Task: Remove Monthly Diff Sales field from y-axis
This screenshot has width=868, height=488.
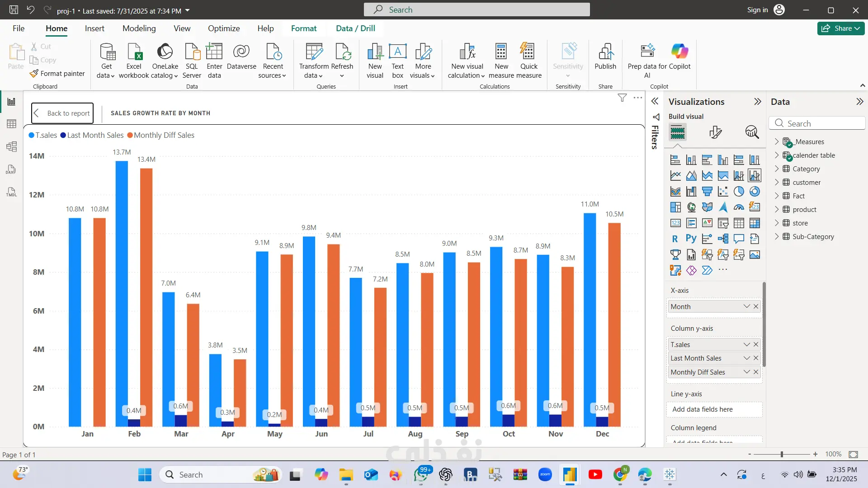Action: [x=756, y=372]
